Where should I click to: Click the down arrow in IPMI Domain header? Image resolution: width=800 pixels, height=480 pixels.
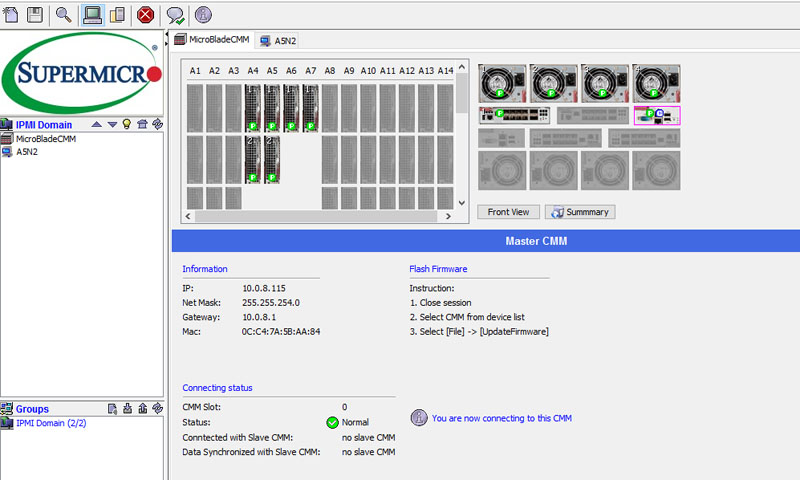pyautogui.click(x=112, y=124)
